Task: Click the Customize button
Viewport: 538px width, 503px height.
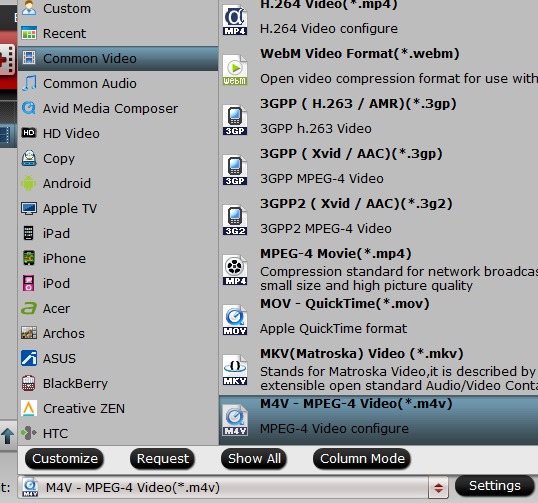Action: tap(65, 459)
